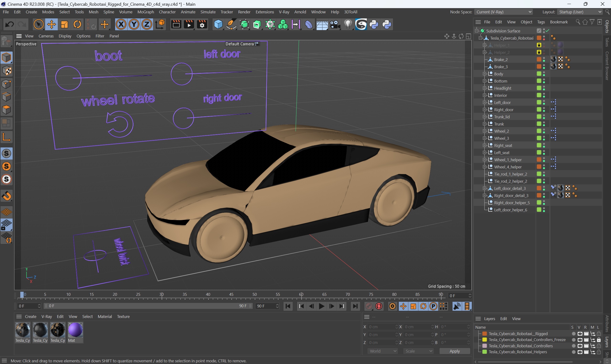Enable Texture mode in left palette
Screen dimensions: 611x364
point(6,71)
